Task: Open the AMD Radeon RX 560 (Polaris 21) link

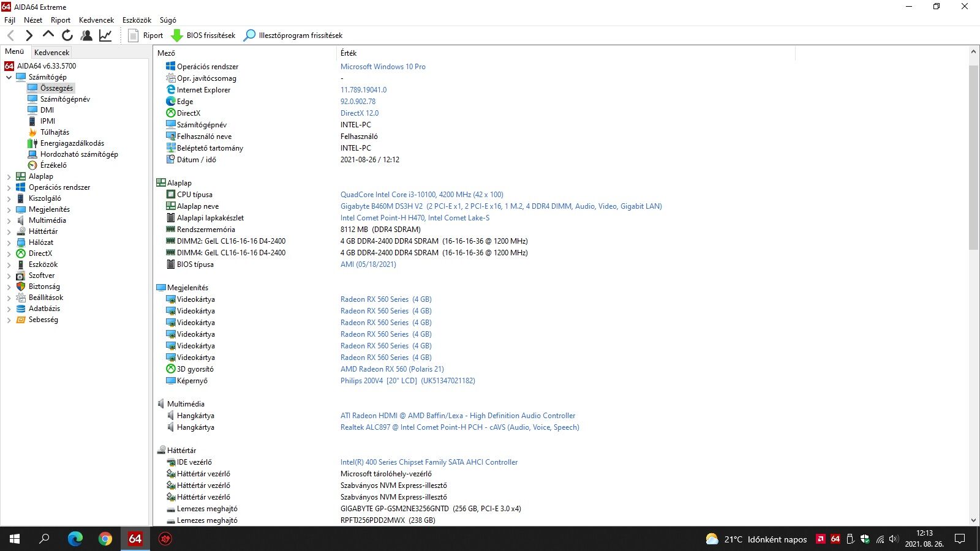Action: tap(392, 369)
